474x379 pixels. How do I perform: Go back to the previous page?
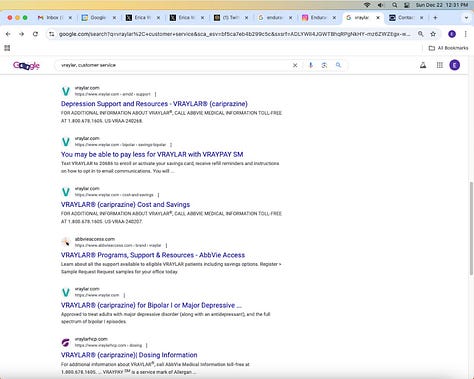[x=8, y=34]
